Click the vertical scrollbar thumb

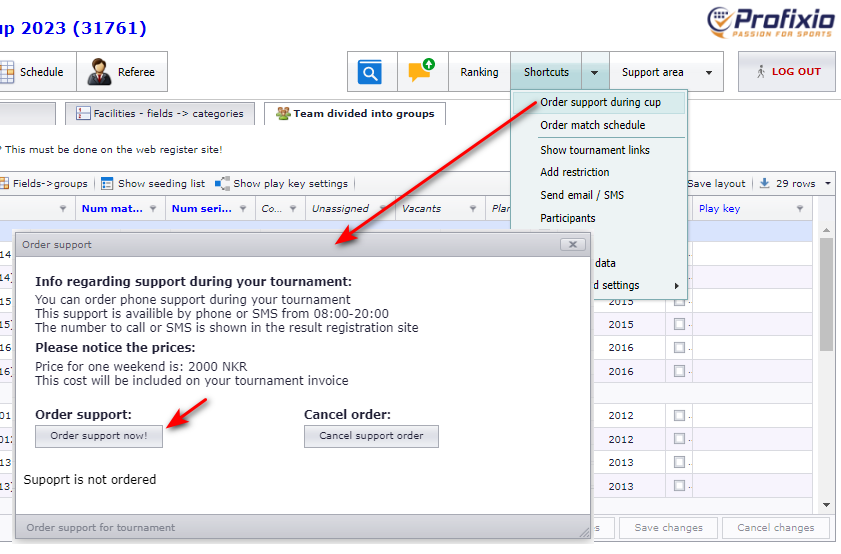coord(827,294)
